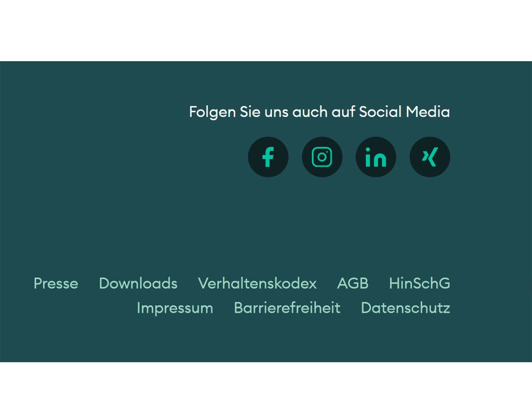532x399 pixels.
Task: Click the Facebook "f" icon
Action: 268,156
